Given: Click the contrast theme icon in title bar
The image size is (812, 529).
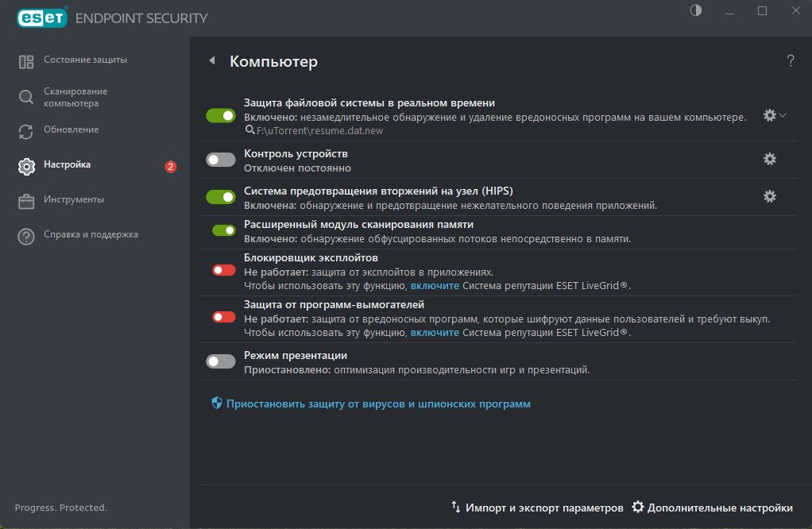Looking at the screenshot, I should (697, 11).
